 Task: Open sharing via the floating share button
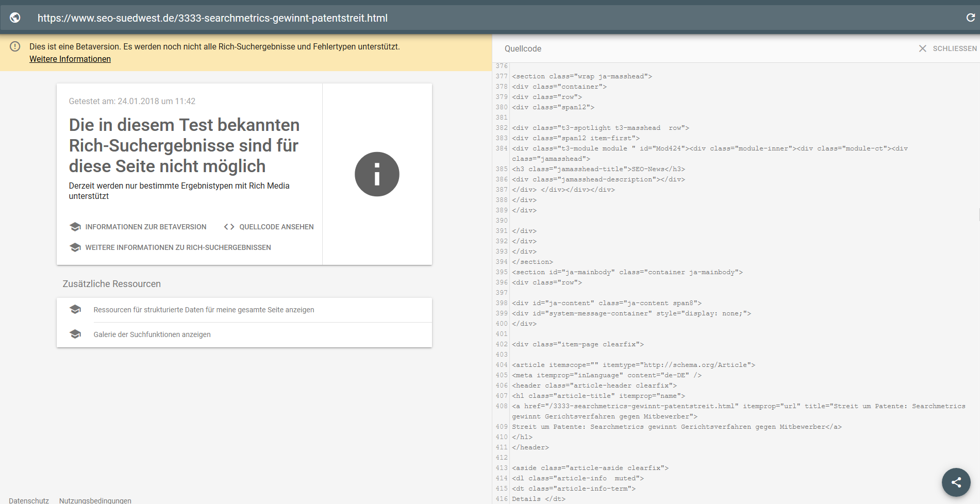pyautogui.click(x=956, y=482)
